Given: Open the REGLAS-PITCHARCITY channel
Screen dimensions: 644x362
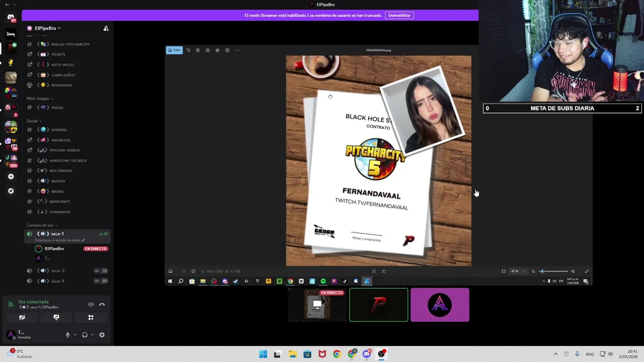Looking at the screenshot, I should click(x=67, y=44).
